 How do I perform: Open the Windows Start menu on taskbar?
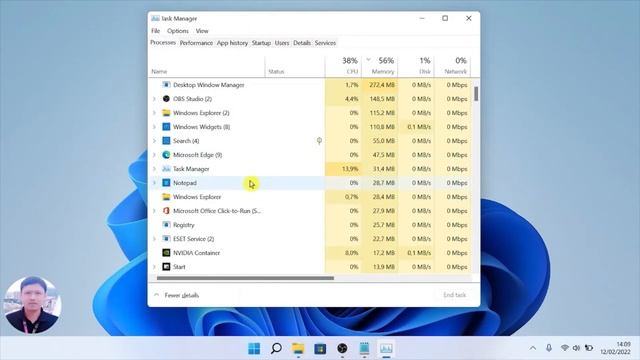(254, 349)
